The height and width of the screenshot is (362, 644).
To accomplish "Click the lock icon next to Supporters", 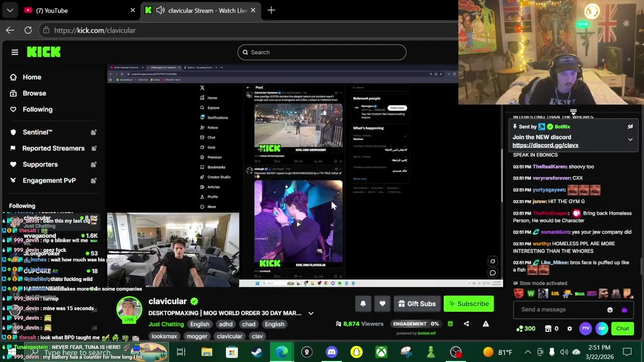I will tap(94, 164).
